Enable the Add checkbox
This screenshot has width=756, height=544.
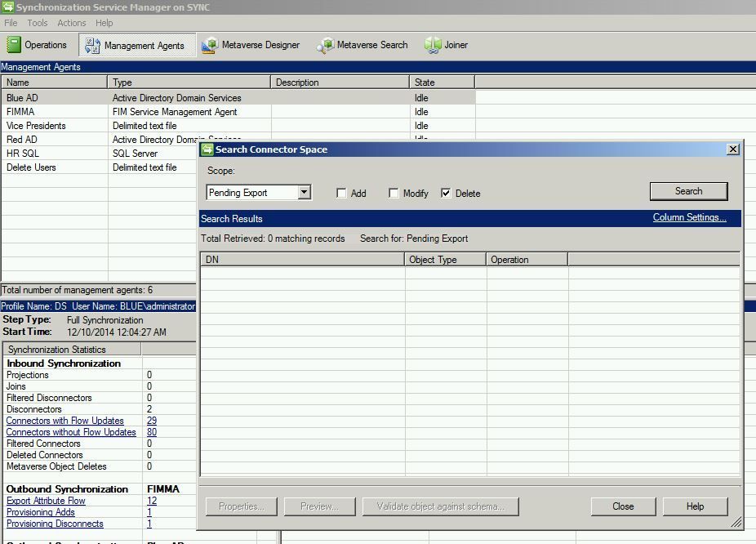[x=341, y=194]
